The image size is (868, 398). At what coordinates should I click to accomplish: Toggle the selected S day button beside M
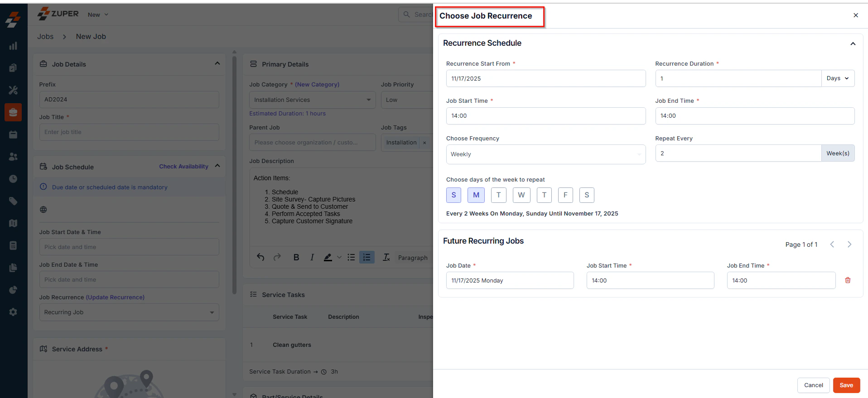tap(453, 195)
